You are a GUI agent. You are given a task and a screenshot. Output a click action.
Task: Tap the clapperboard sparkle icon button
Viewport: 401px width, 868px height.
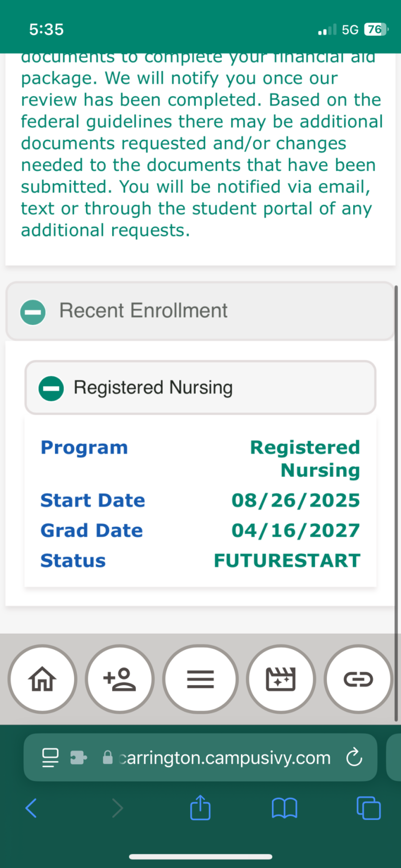pyautogui.click(x=281, y=679)
